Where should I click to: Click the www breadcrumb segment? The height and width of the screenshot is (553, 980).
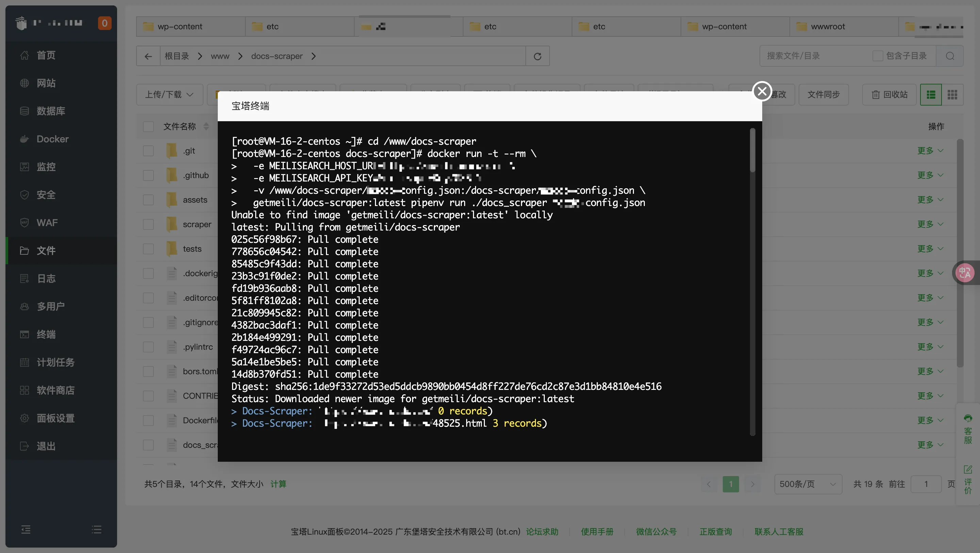pos(220,56)
